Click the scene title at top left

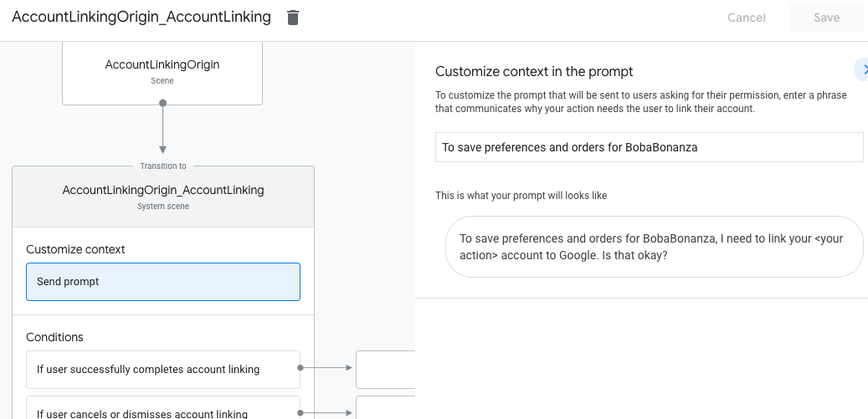[x=141, y=18]
